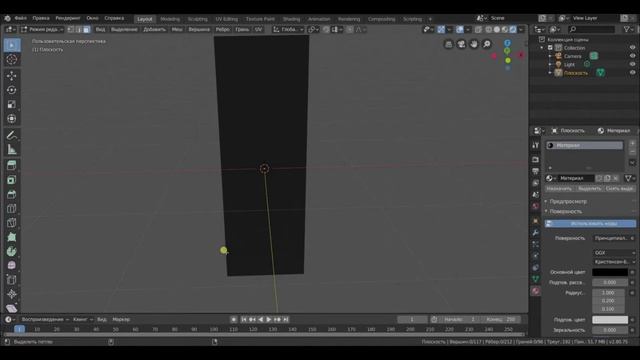Image resolution: width=640 pixels, height=360 pixels.
Task: Click the Использовать ноды button
Action: click(x=590, y=224)
